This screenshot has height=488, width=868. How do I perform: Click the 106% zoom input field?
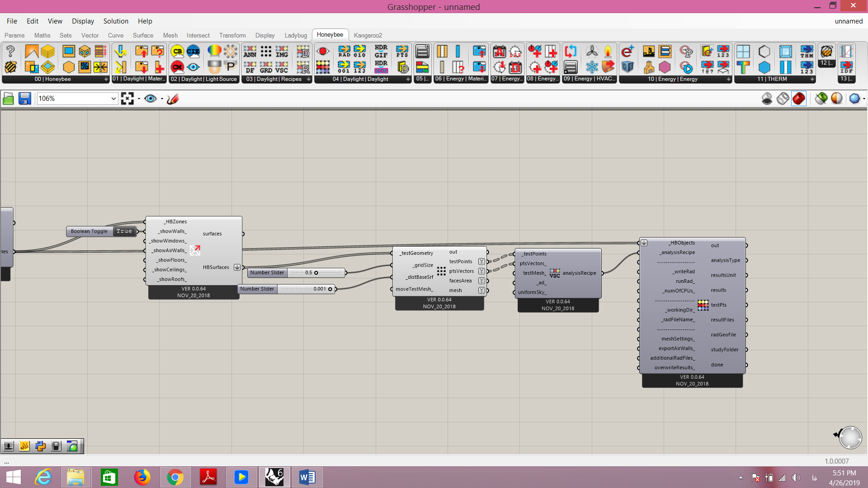click(x=74, y=99)
